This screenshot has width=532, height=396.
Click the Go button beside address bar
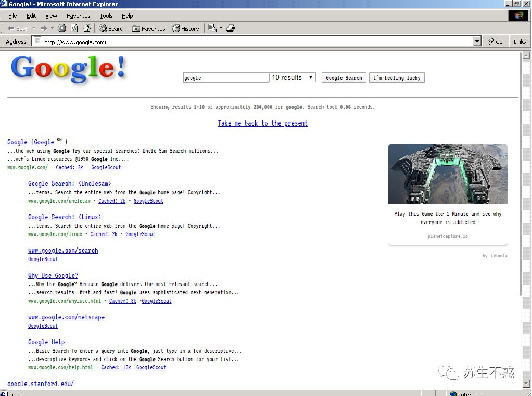point(495,42)
